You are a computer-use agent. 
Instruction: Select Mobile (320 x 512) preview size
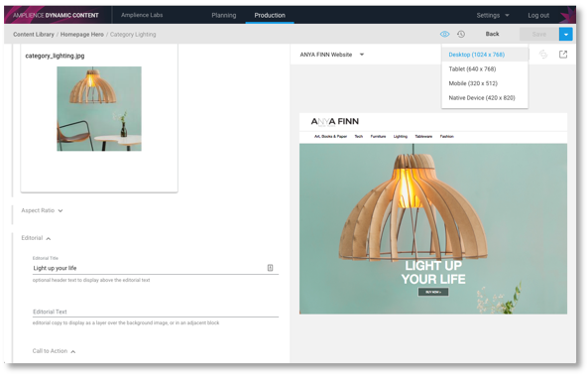pyautogui.click(x=485, y=83)
